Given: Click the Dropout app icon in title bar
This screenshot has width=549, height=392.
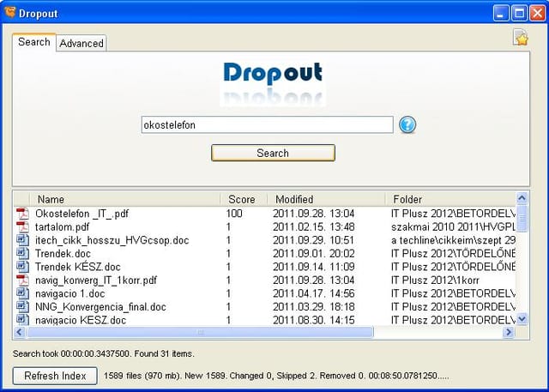Looking at the screenshot, I should coord(10,13).
